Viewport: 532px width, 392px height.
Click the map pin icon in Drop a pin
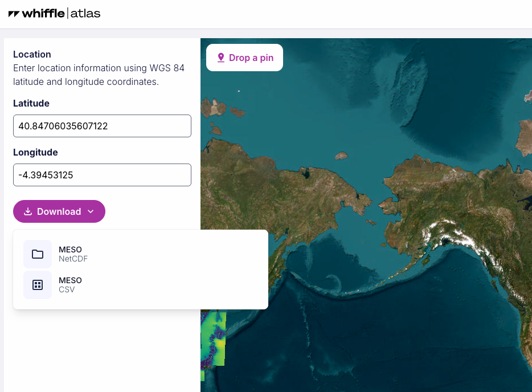point(221,58)
